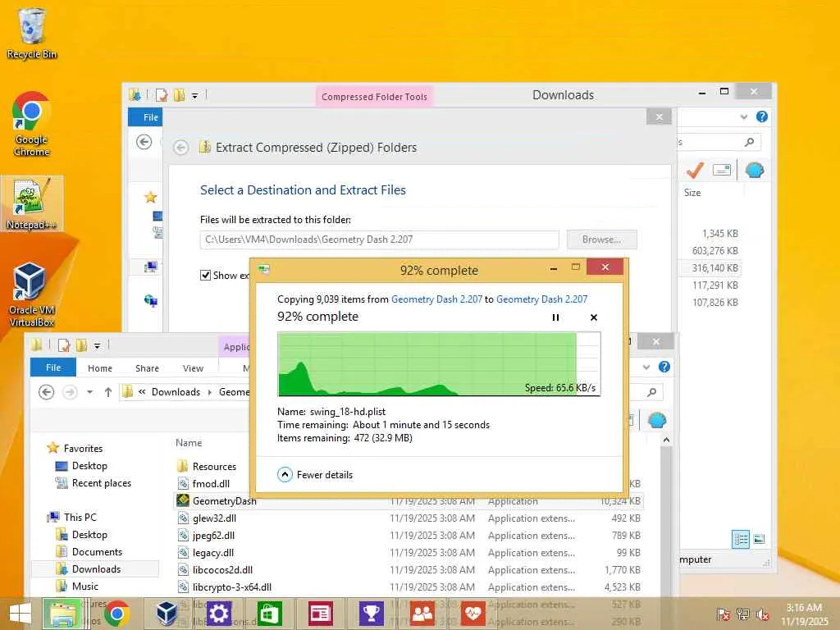This screenshot has height=630, width=840.
Task: Click Forward button in Geometry Dash window
Action: tap(70, 392)
